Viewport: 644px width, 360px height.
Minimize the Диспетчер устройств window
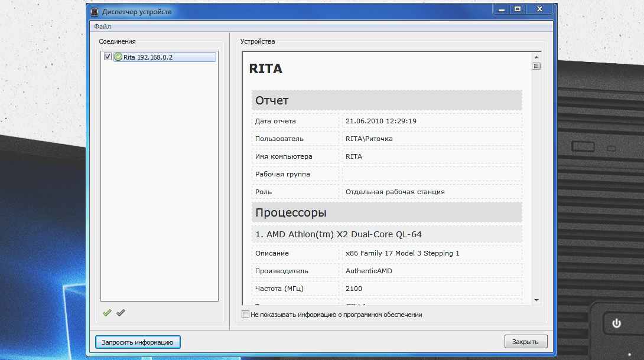tap(501, 9)
